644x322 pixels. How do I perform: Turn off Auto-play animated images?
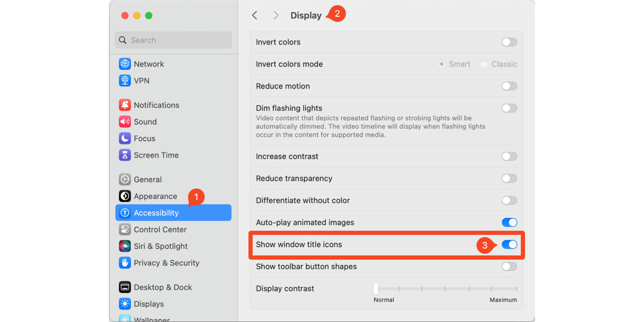509,222
